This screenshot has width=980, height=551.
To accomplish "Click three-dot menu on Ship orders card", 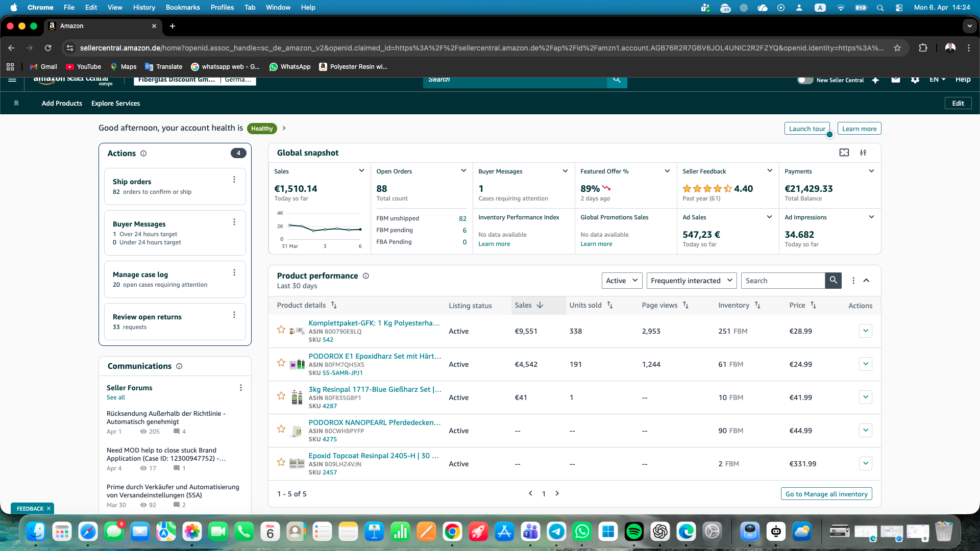I will coord(234,180).
